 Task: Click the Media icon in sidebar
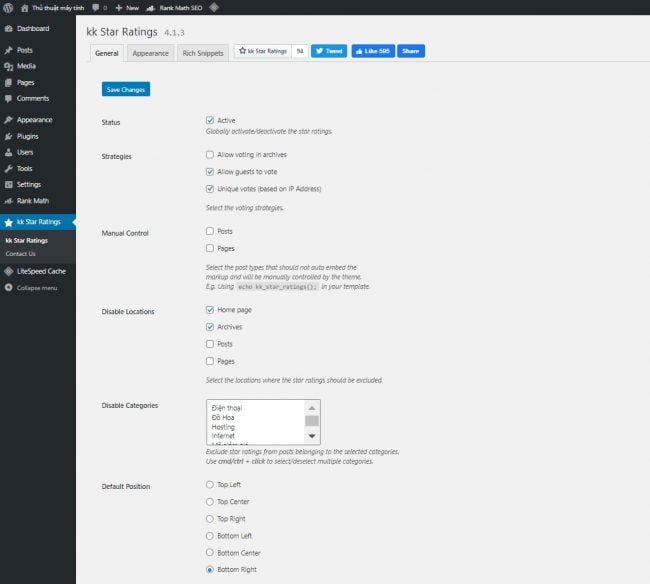8,66
